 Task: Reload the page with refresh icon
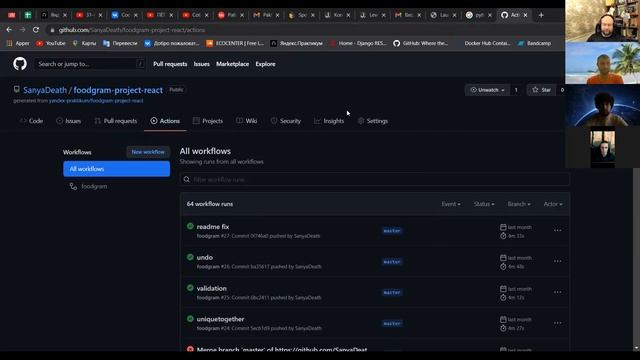click(36, 30)
